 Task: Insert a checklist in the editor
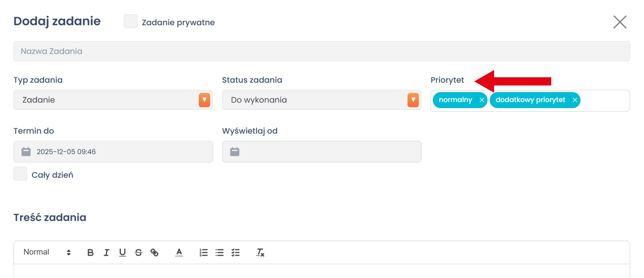click(x=236, y=252)
